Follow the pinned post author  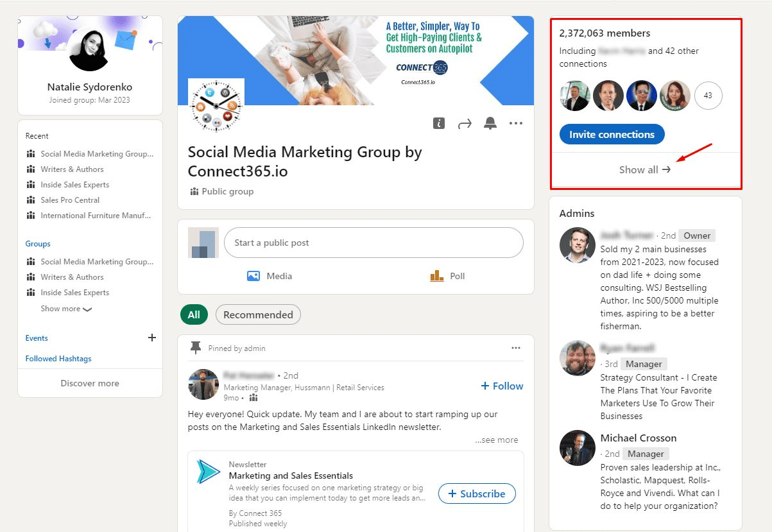[x=502, y=386]
